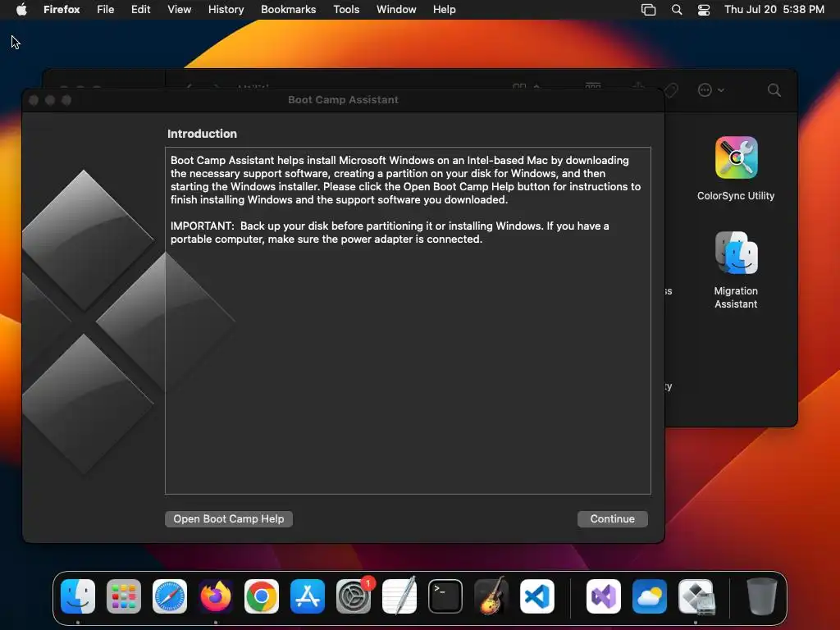Open the Window menu
The image size is (840, 630).
click(x=396, y=9)
